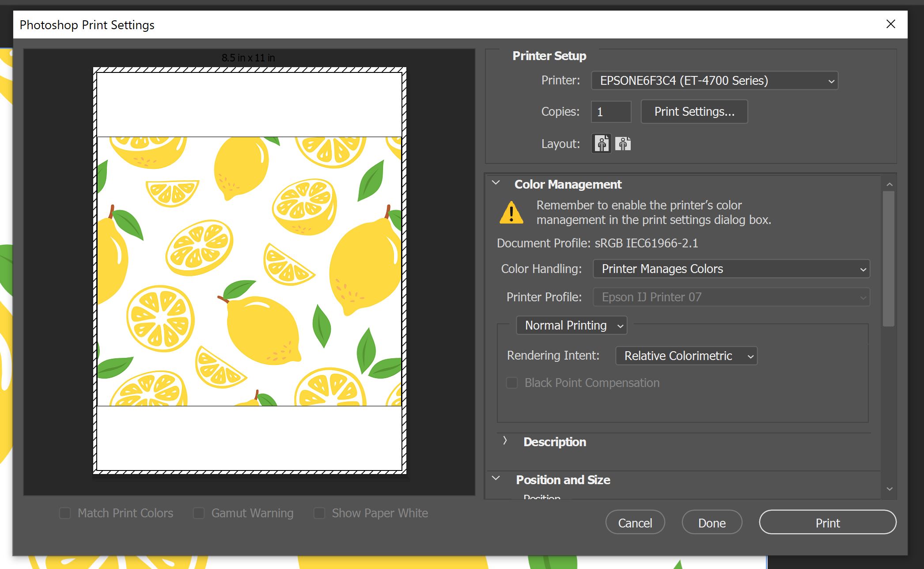This screenshot has width=924, height=569.
Task: Click the Print button
Action: [828, 522]
